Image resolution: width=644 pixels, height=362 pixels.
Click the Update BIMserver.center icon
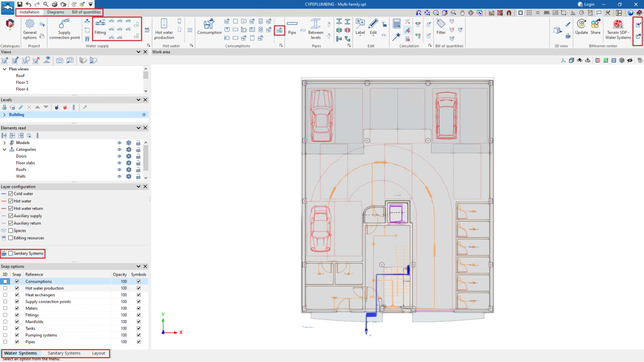click(x=582, y=27)
